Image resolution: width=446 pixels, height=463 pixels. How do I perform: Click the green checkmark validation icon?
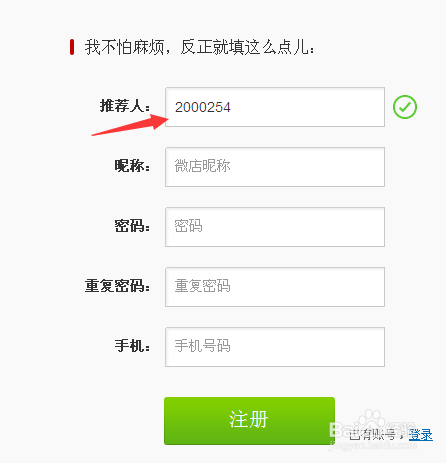pyautogui.click(x=405, y=107)
